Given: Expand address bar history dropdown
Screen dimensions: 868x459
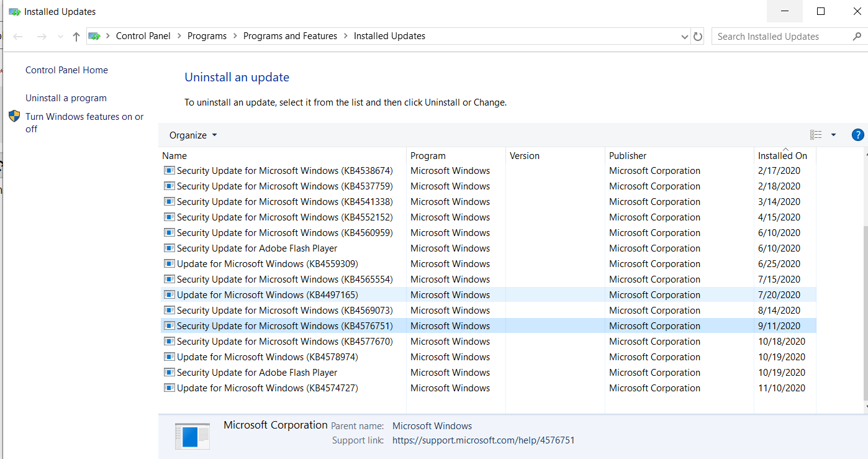Looking at the screenshot, I should tap(685, 37).
